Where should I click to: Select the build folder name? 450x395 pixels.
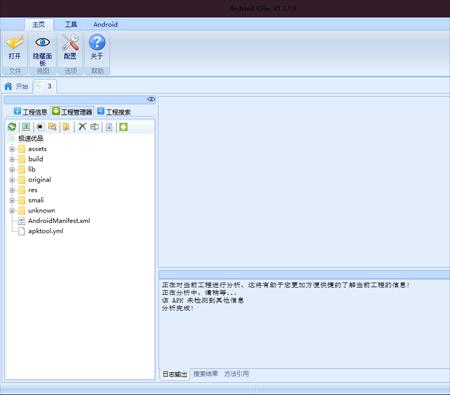tap(36, 159)
